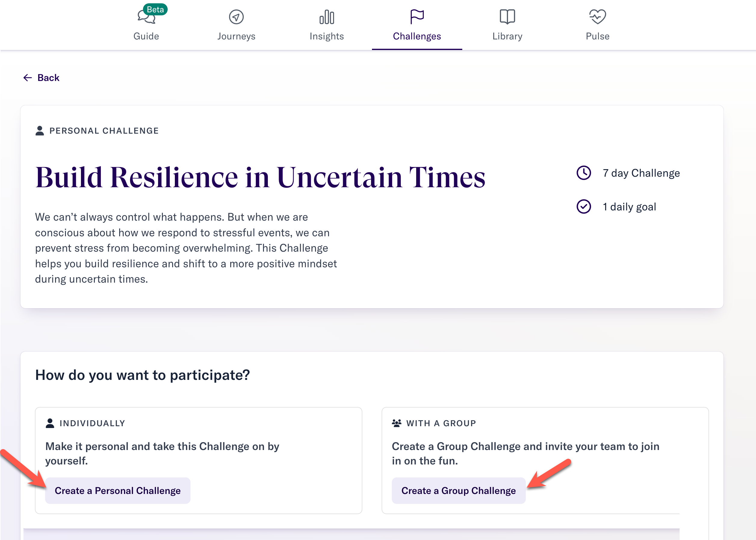The height and width of the screenshot is (540, 756).
Task: Select the Challenges flag icon
Action: click(417, 17)
